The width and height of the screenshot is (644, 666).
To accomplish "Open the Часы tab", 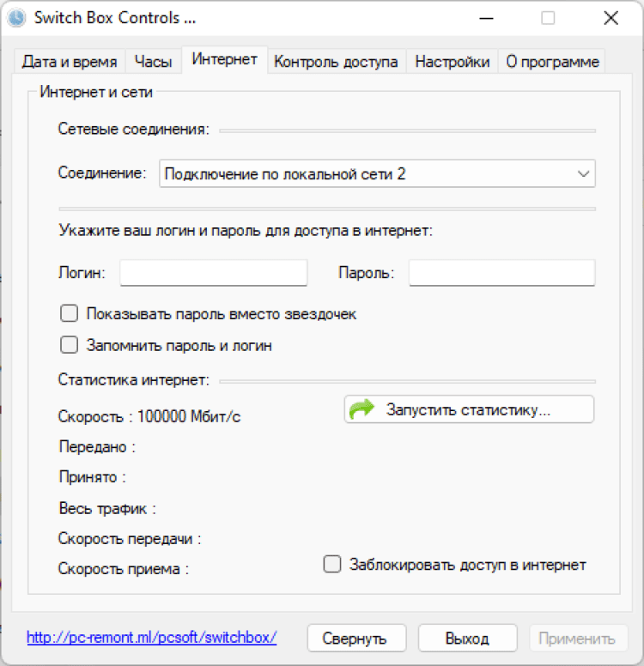I will click(154, 62).
